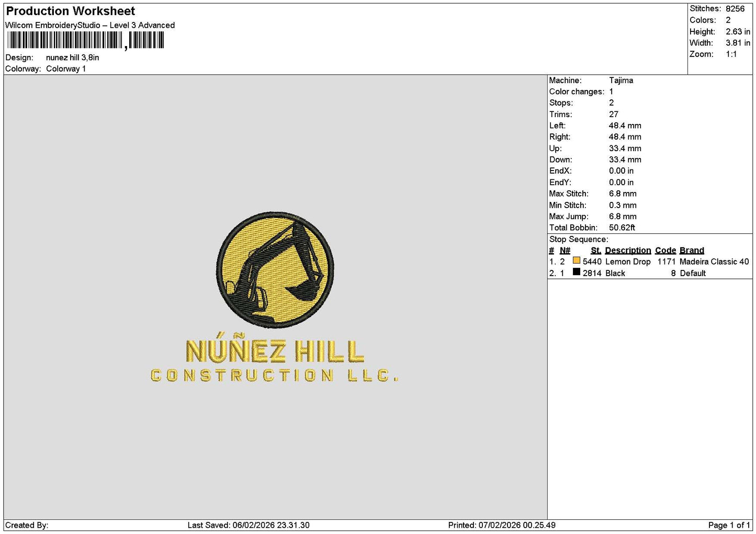Screen dimensions: 756x534
Task: Click the Black thread color swatch
Action: pyautogui.click(x=576, y=272)
